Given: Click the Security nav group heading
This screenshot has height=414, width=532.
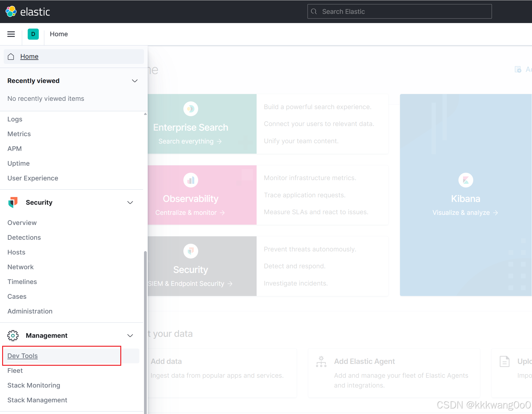Looking at the screenshot, I should (39, 203).
